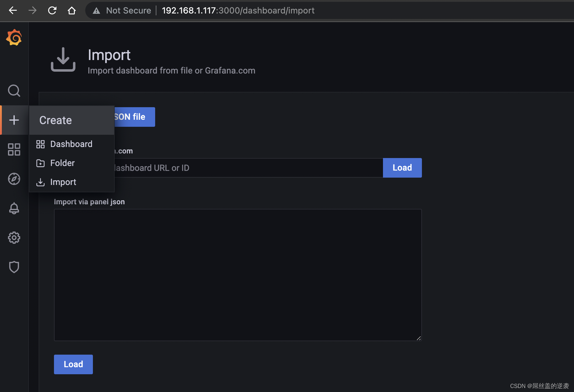Click the browser back arrow
Screen dimensions: 574x392
tap(13, 10)
